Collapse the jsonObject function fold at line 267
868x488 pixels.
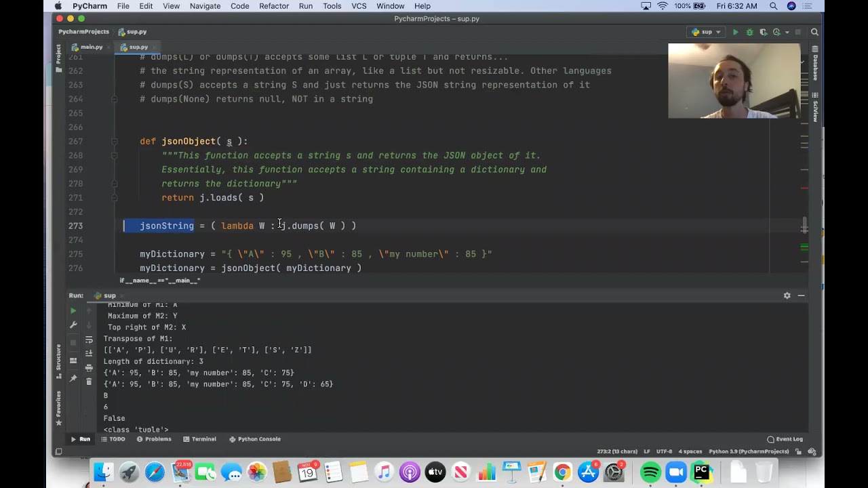(x=114, y=141)
